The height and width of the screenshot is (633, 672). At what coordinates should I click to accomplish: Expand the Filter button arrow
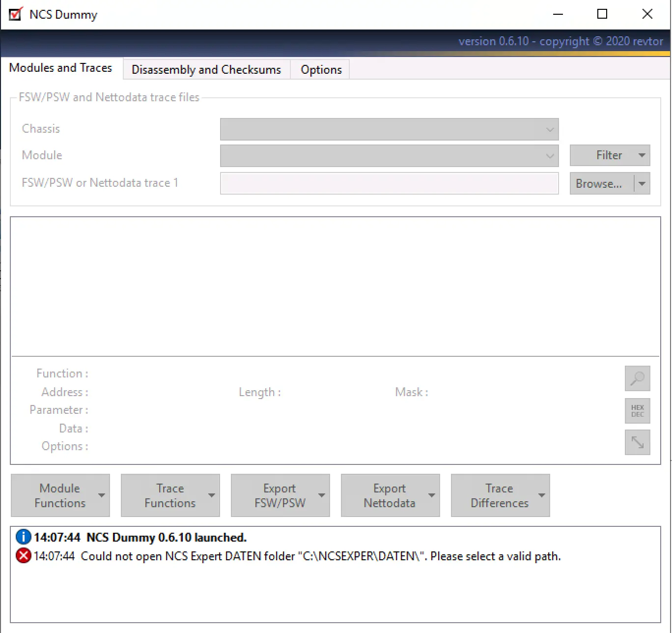pos(642,155)
